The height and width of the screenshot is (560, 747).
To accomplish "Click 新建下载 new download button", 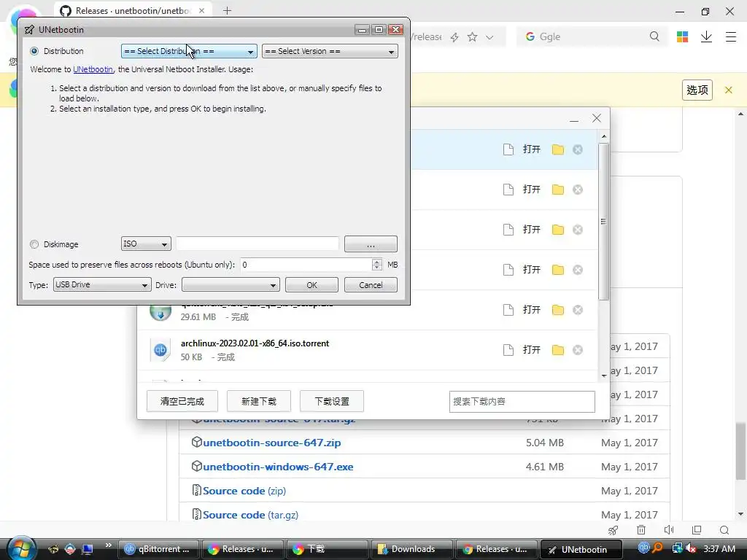I will coord(259,401).
